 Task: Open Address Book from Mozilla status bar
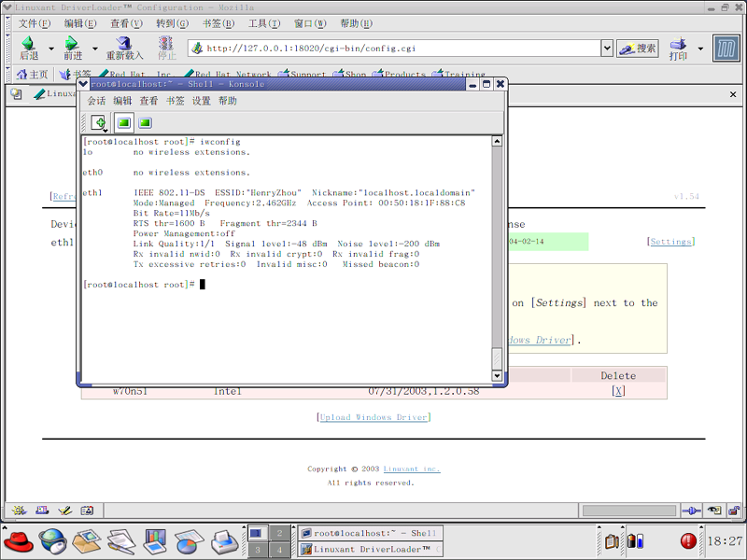pos(87,511)
